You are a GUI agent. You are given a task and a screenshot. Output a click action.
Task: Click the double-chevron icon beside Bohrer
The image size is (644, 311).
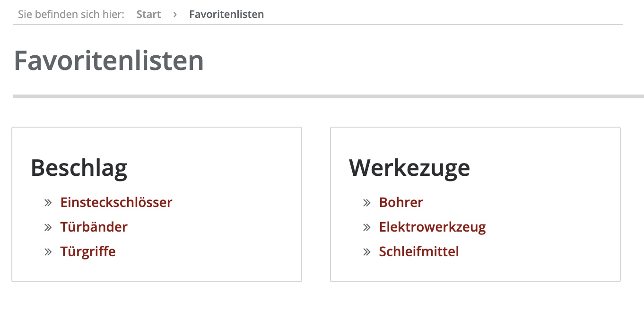[x=366, y=203]
